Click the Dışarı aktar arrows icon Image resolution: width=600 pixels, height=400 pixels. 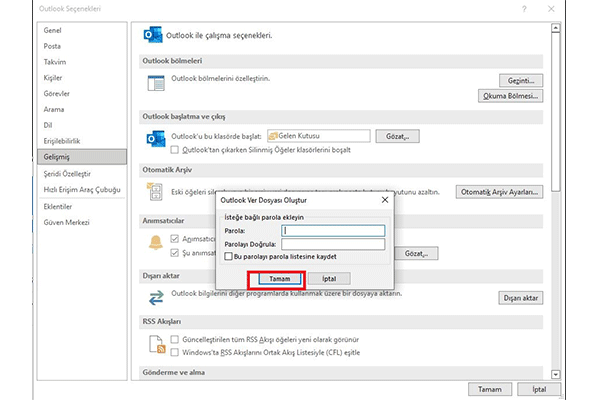click(x=156, y=297)
